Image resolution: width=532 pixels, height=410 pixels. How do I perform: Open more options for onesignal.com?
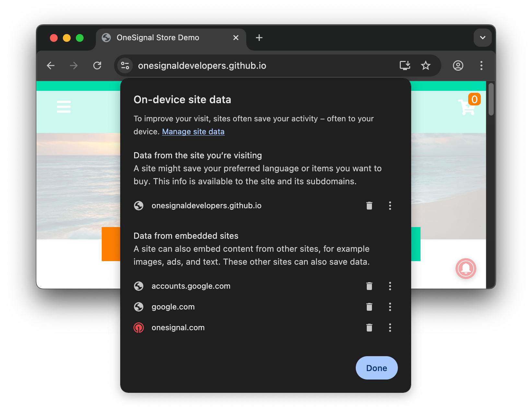[x=390, y=328]
